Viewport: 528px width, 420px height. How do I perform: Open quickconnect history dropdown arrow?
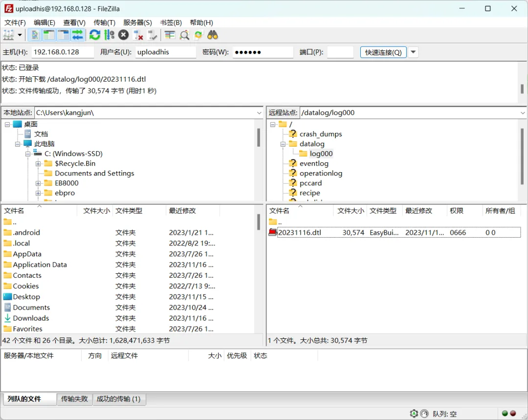click(413, 52)
